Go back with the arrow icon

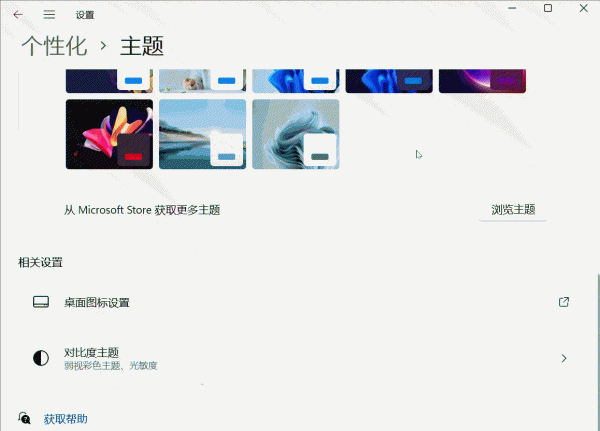[18, 15]
